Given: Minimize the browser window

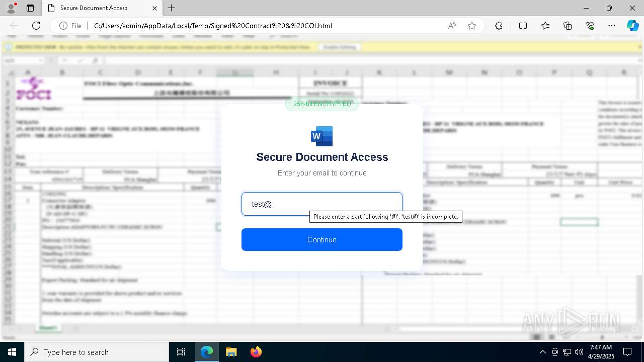Looking at the screenshot, I should (x=586, y=8).
